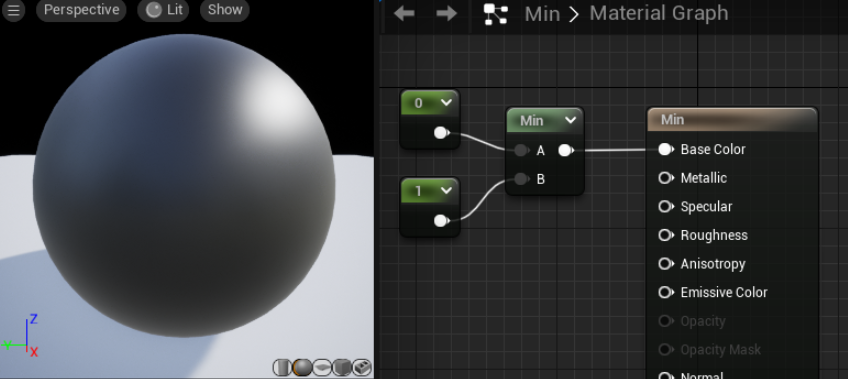
Task: Click the output pin of constant 1 node
Action: tap(441, 221)
